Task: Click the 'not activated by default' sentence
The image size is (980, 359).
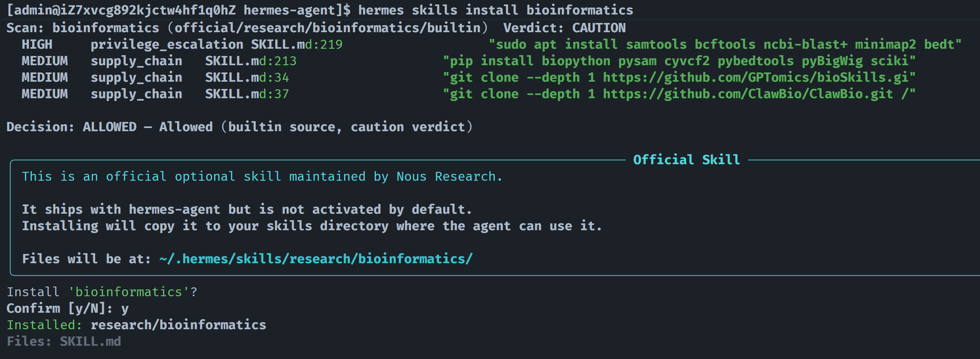Action: [x=247, y=209]
